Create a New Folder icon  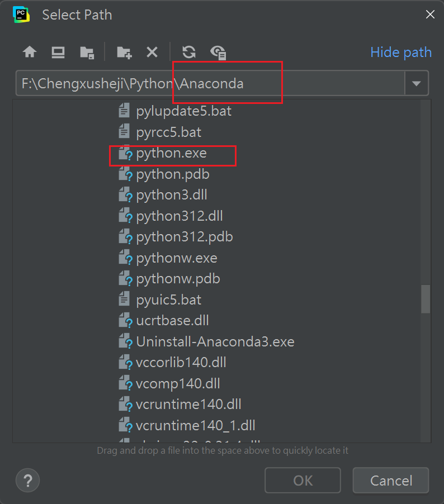pos(124,53)
